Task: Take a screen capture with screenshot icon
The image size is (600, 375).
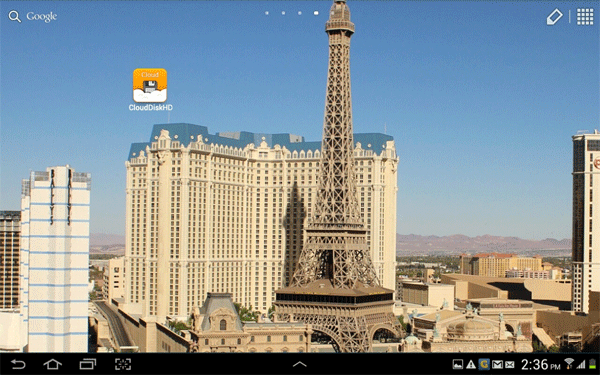Action: pos(123,364)
